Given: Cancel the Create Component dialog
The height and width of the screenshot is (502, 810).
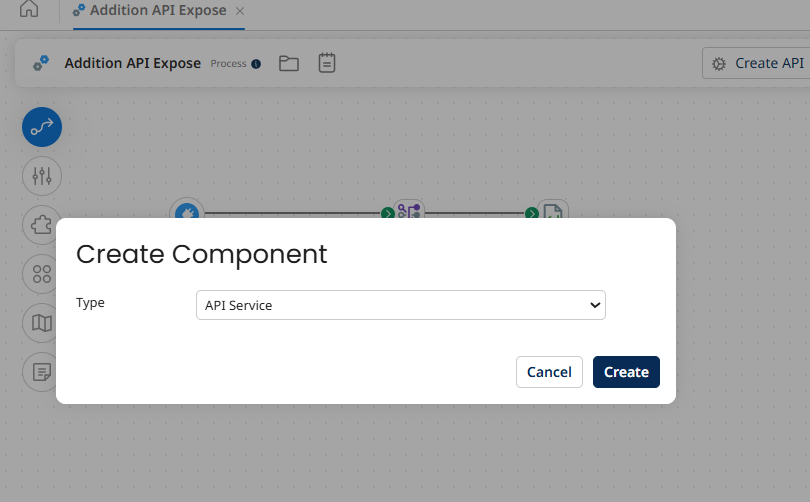Looking at the screenshot, I should coord(549,372).
